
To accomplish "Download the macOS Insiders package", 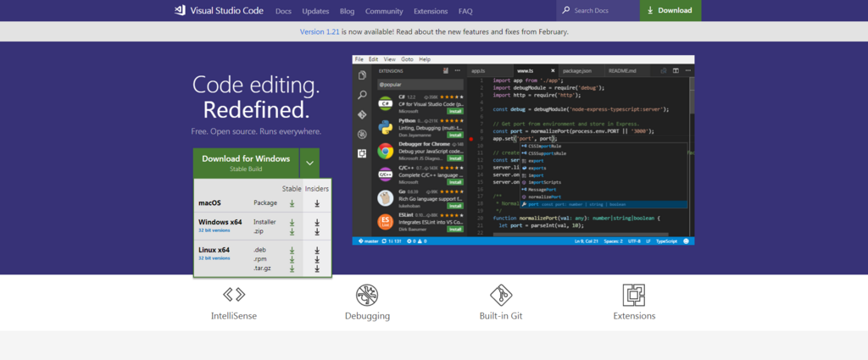I will pos(317,203).
